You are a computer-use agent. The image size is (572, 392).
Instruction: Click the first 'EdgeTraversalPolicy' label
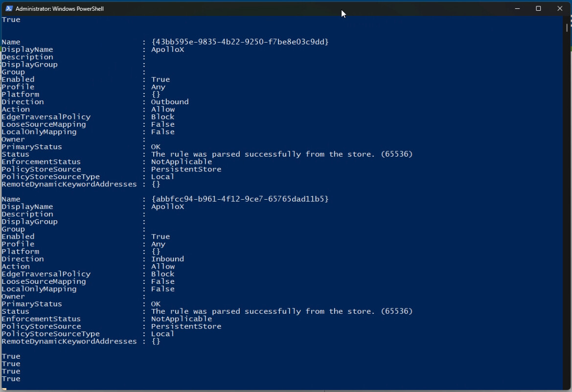click(46, 117)
